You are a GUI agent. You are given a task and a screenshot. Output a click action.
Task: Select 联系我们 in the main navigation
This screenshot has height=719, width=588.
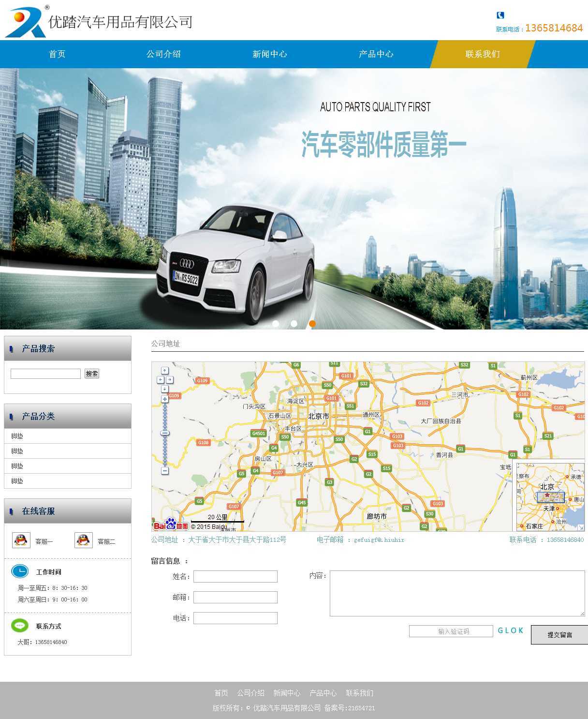click(x=482, y=54)
